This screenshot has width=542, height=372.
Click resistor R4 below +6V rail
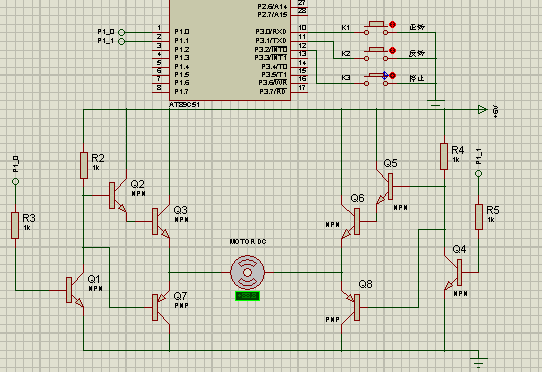[444, 156]
